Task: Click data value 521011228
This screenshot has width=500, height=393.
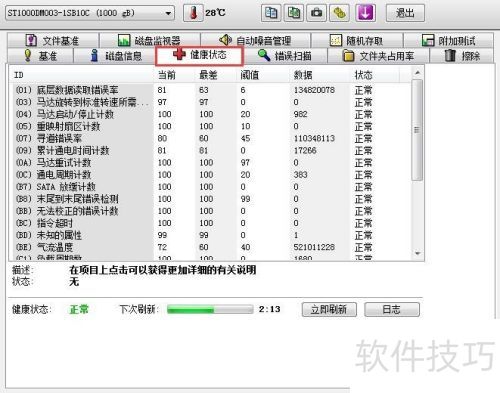Action: click(314, 247)
